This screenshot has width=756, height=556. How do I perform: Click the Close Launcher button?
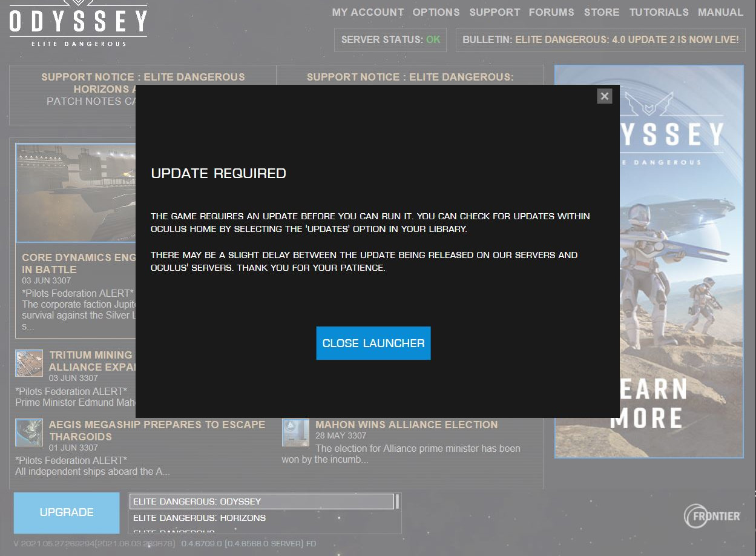click(373, 343)
